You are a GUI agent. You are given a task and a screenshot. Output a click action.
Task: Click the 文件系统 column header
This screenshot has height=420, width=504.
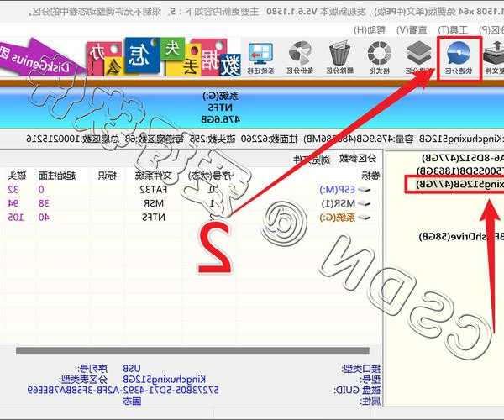click(x=154, y=176)
